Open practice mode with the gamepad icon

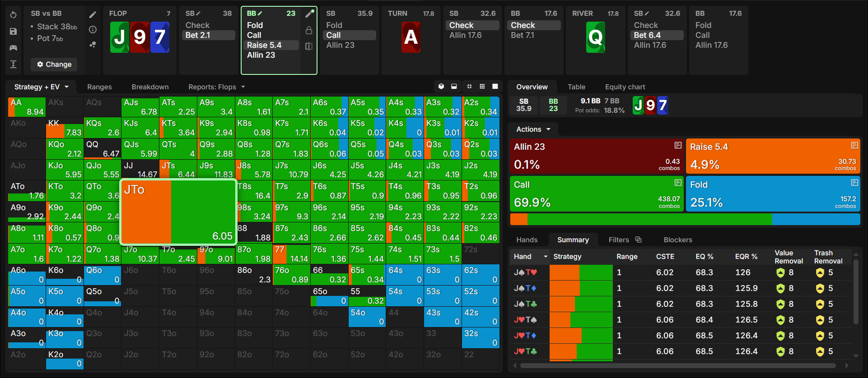(14, 47)
